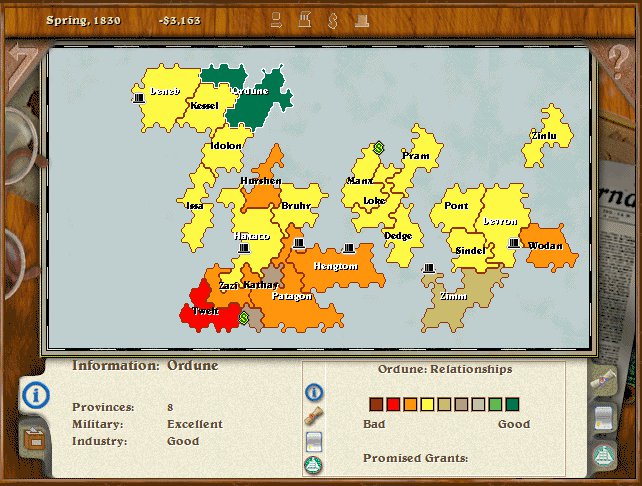This screenshot has width=642, height=486.
Task: Select Pont on the map
Action: click(456, 206)
